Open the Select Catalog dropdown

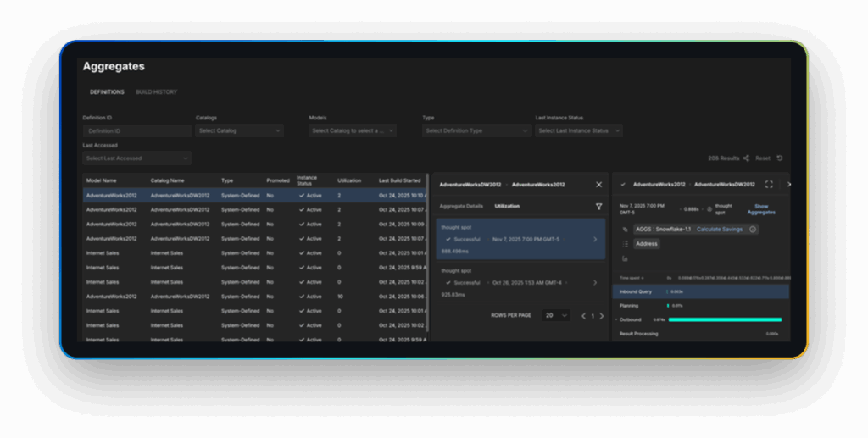[240, 131]
